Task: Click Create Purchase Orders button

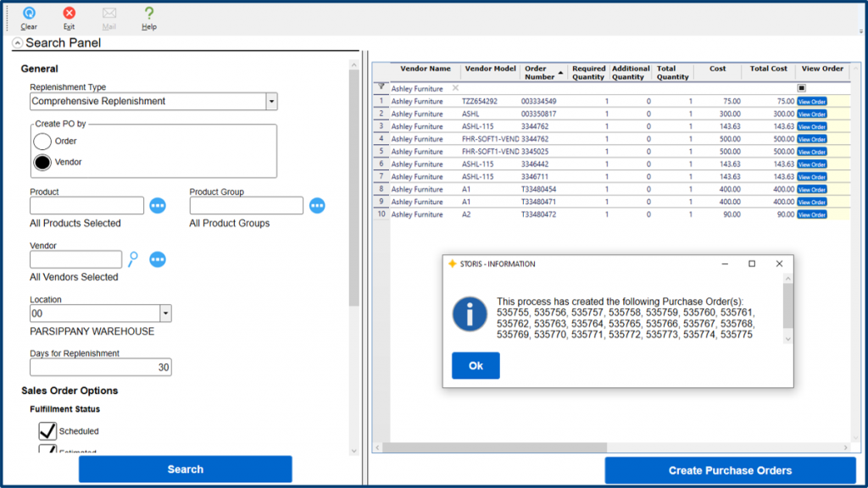Action: 730,470
